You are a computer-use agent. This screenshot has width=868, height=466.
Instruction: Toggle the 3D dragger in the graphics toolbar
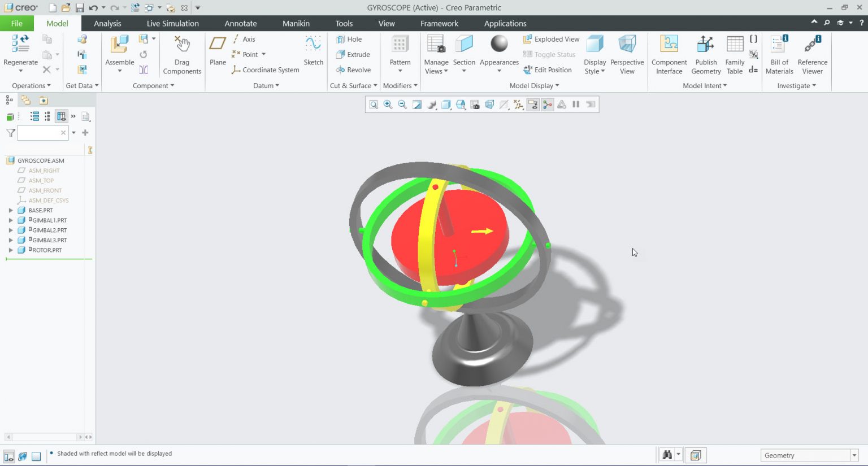pyautogui.click(x=546, y=104)
